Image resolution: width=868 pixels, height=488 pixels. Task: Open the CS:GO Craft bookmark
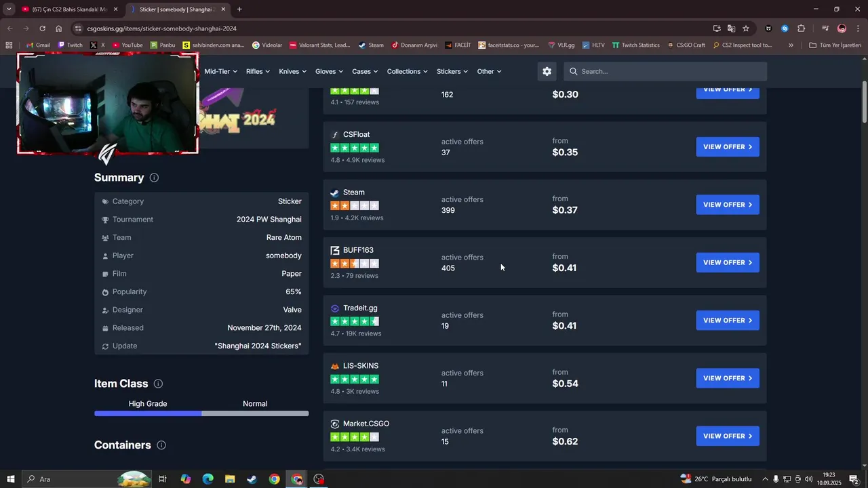tap(686, 45)
